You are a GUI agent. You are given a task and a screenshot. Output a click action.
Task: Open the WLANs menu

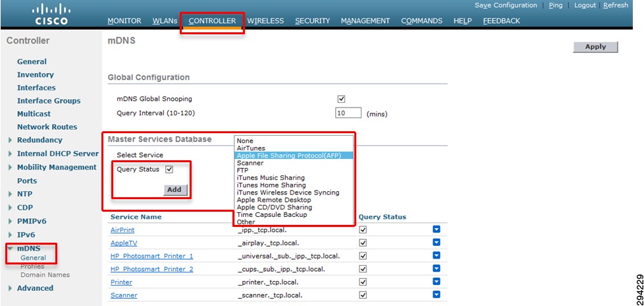(165, 21)
